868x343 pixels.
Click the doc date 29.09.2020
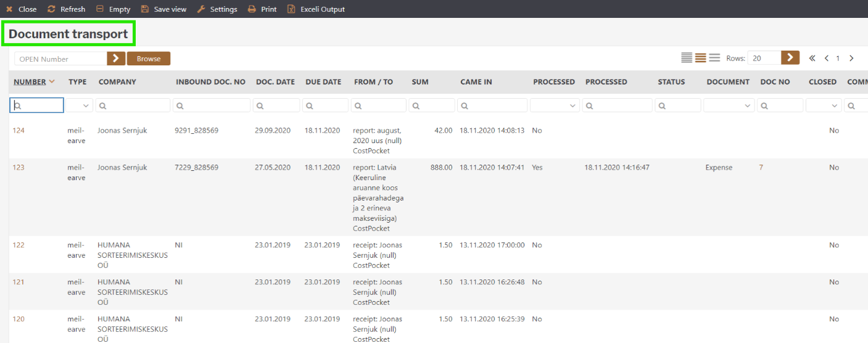coord(273,130)
